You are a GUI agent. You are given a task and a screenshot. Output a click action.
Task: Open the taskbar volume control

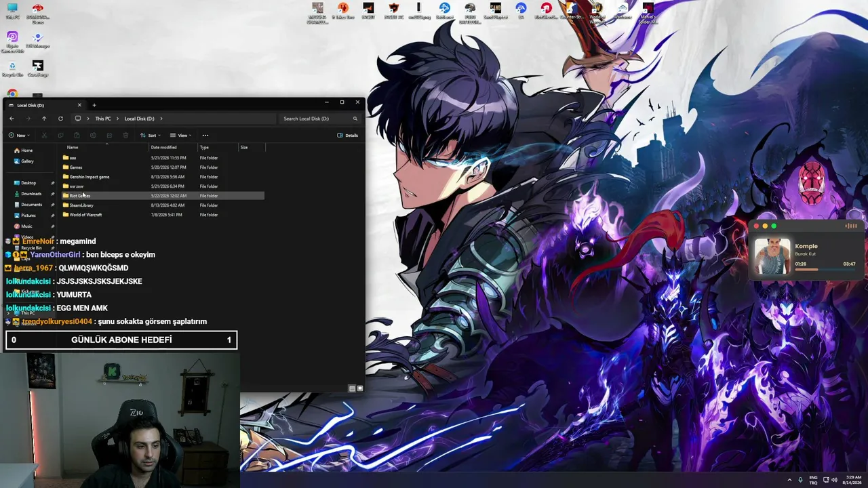833,480
